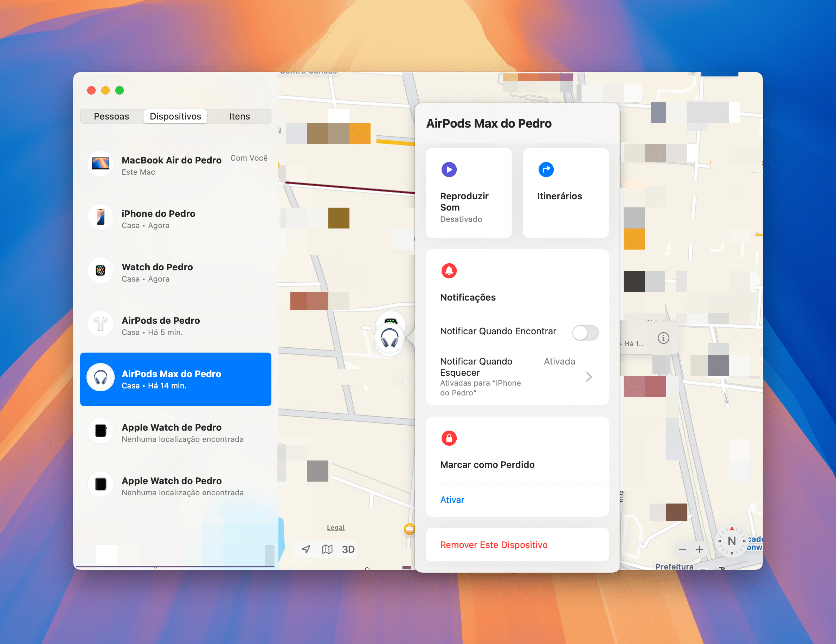836x644 pixels.
Task: Click AirPods Max pin on map
Action: 390,338
